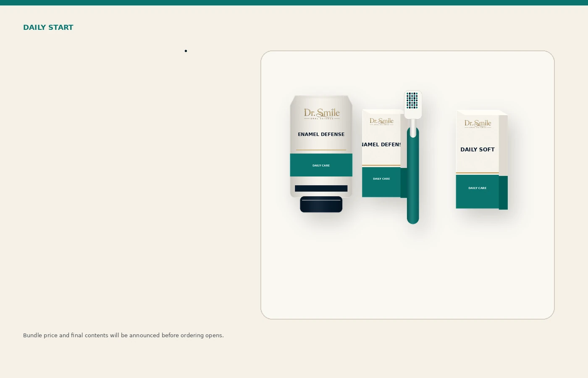Click the DAILY START heading

pos(48,27)
